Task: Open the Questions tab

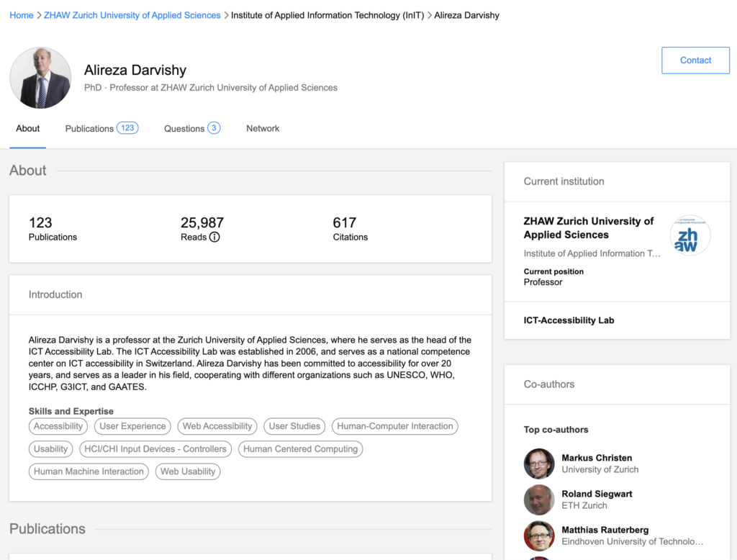Action: click(191, 128)
